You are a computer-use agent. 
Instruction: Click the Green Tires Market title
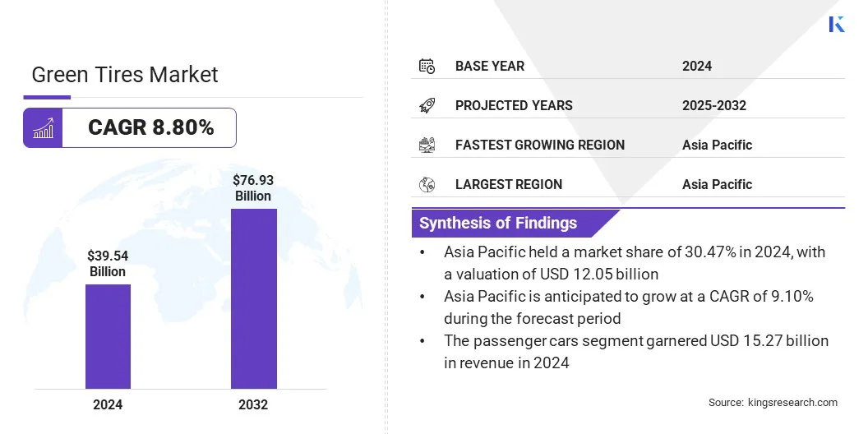[125, 75]
